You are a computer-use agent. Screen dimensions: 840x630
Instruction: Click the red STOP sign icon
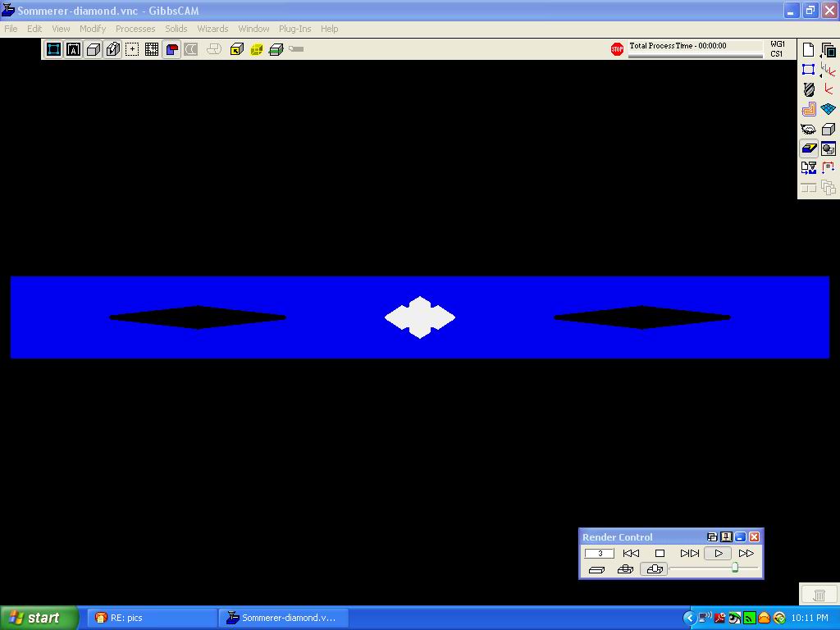[617, 49]
